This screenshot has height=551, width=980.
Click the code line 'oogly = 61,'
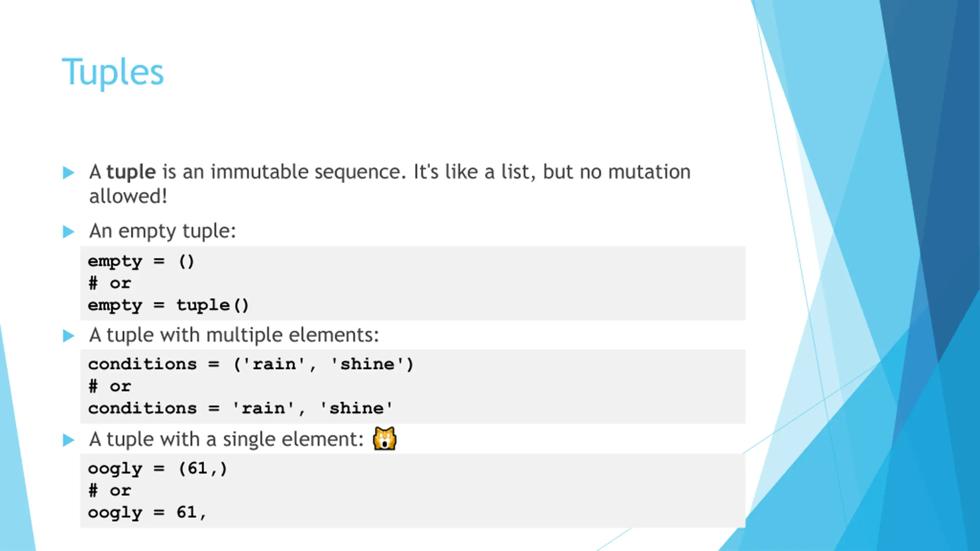[x=147, y=513]
